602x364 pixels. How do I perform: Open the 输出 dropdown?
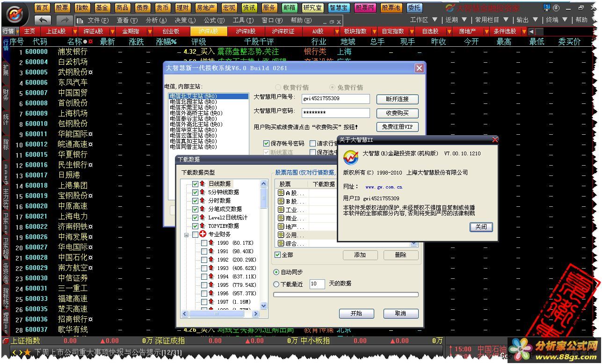click(x=528, y=20)
